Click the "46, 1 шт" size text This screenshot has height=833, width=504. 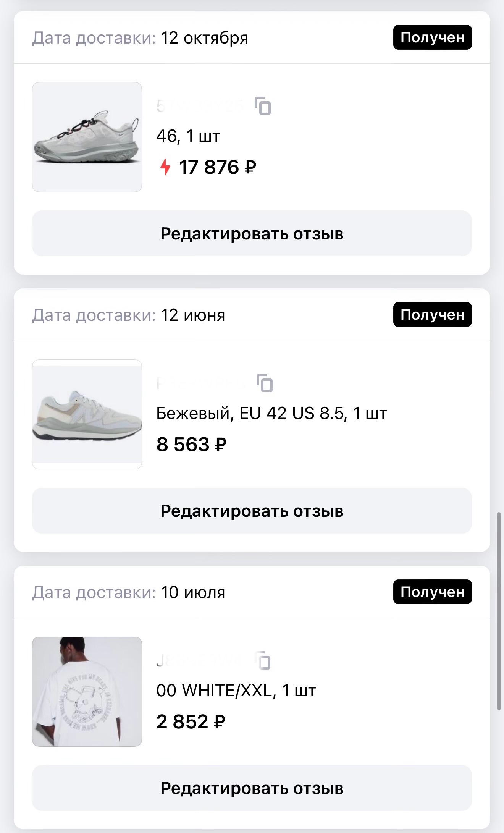(x=188, y=136)
